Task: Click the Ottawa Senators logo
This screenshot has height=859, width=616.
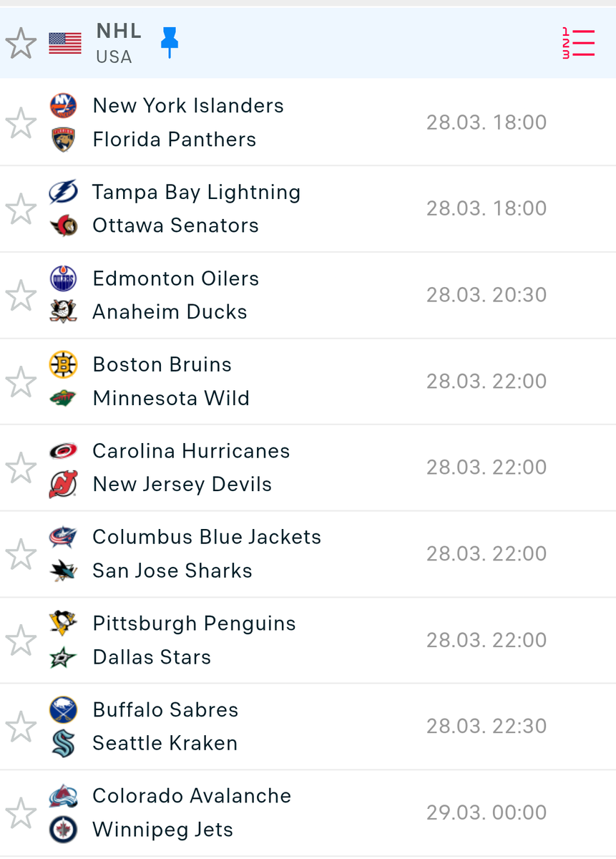Action: coord(63,225)
